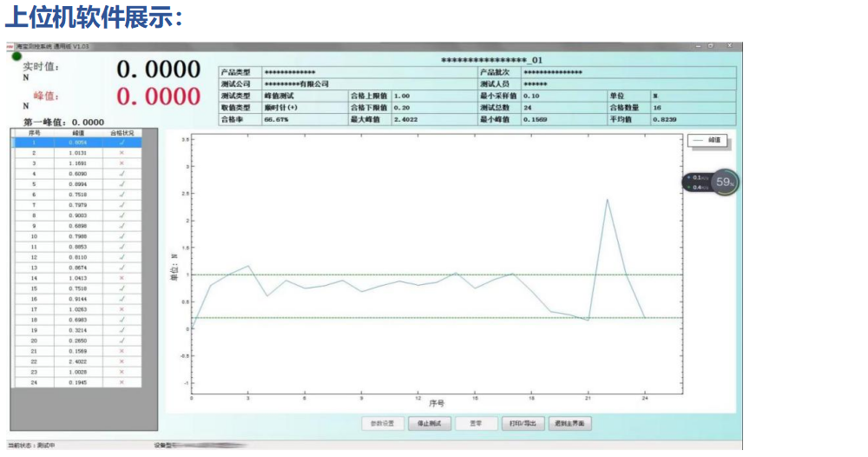Image resolution: width=868 pixels, height=457 pixels.
Task: Minimize the test system window
Action: click(698, 47)
